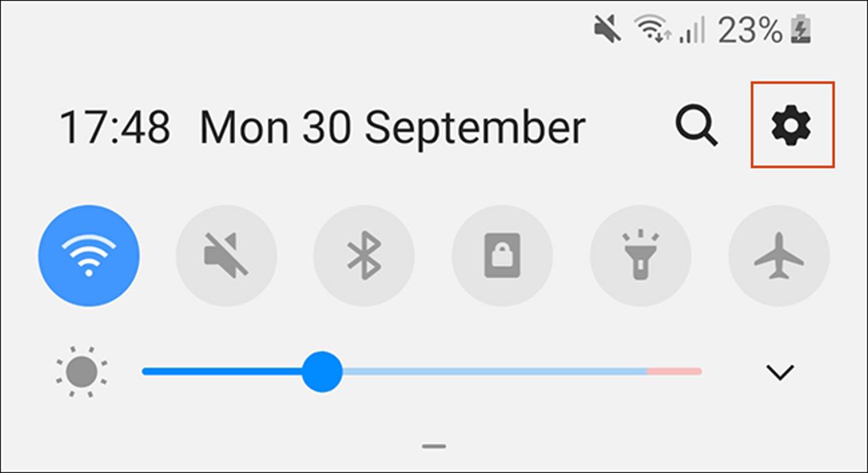
Task: Click the brightness slider handle
Action: point(322,371)
